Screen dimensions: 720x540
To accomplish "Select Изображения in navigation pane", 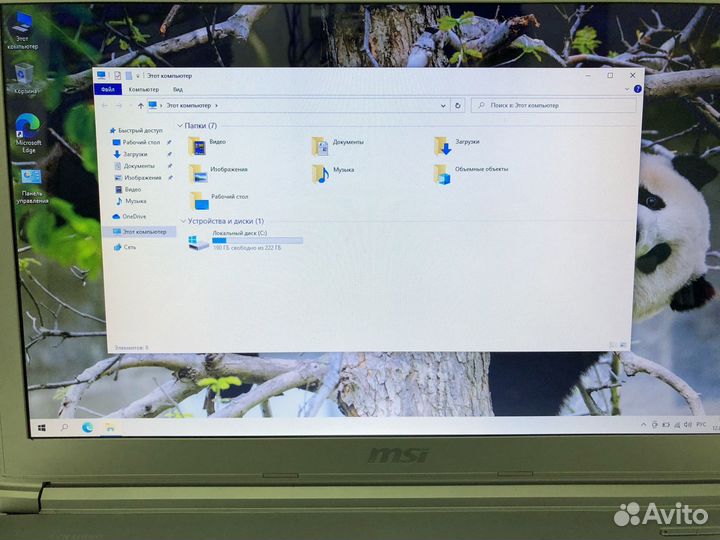I will pos(138,178).
